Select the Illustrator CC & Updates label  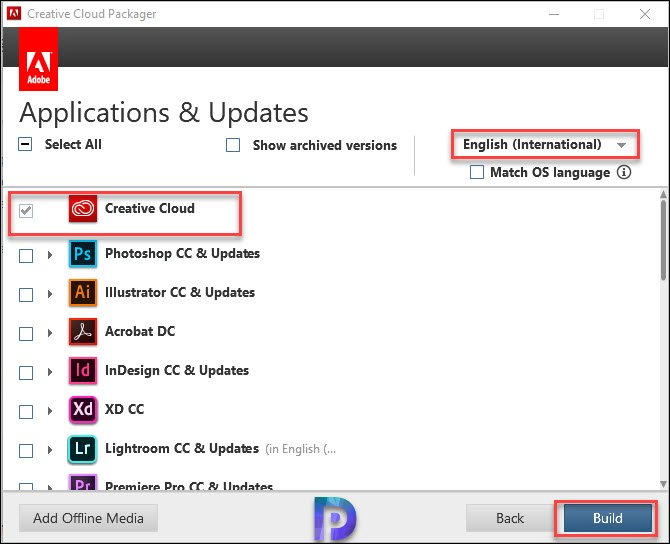(x=180, y=292)
